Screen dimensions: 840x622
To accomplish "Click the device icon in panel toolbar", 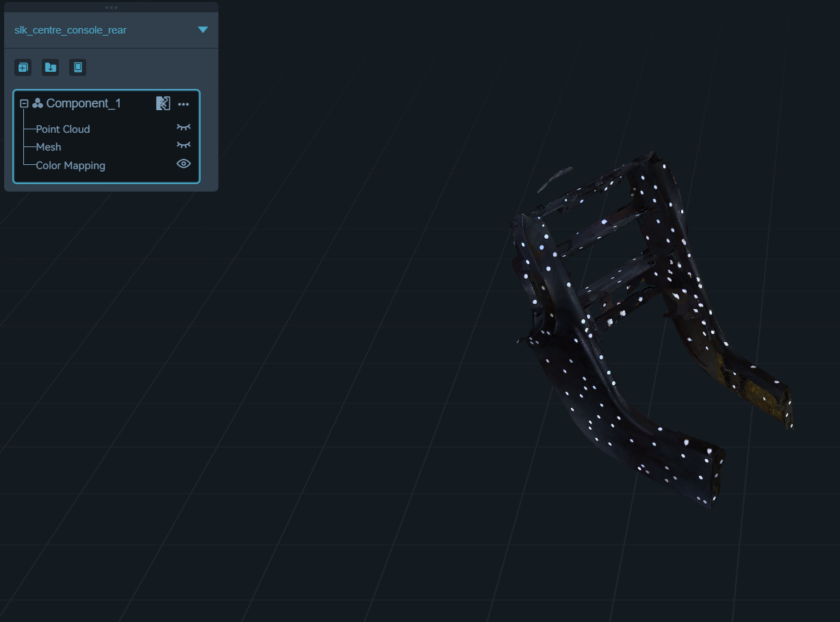I will click(x=78, y=67).
